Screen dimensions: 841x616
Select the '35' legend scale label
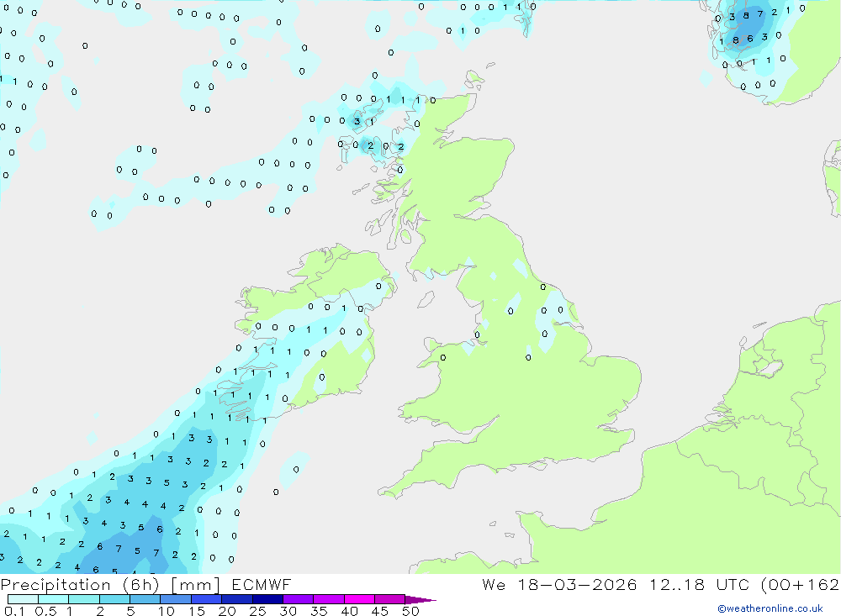coord(319,611)
